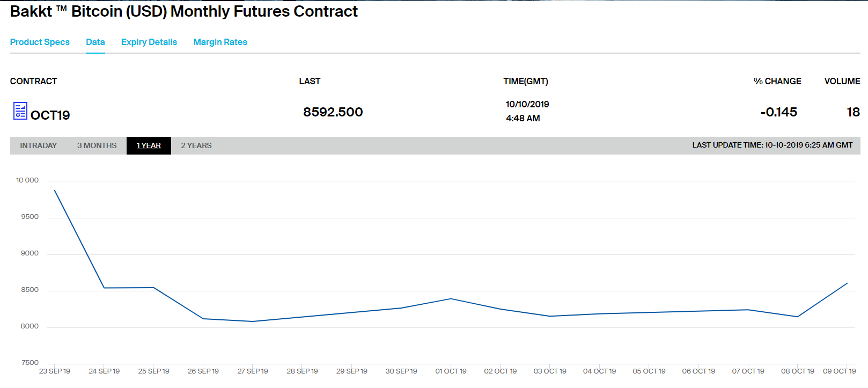868x388 pixels.
Task: Click the 8500 y-axis label
Action: (30, 290)
